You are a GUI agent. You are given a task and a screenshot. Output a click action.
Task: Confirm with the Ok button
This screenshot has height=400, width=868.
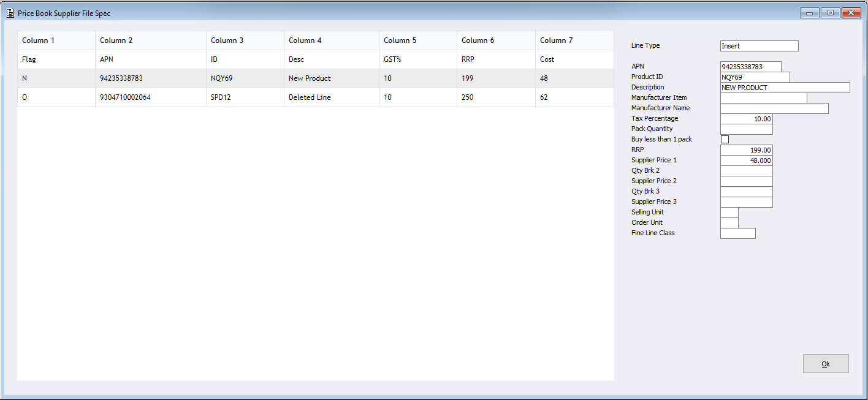[x=826, y=364]
